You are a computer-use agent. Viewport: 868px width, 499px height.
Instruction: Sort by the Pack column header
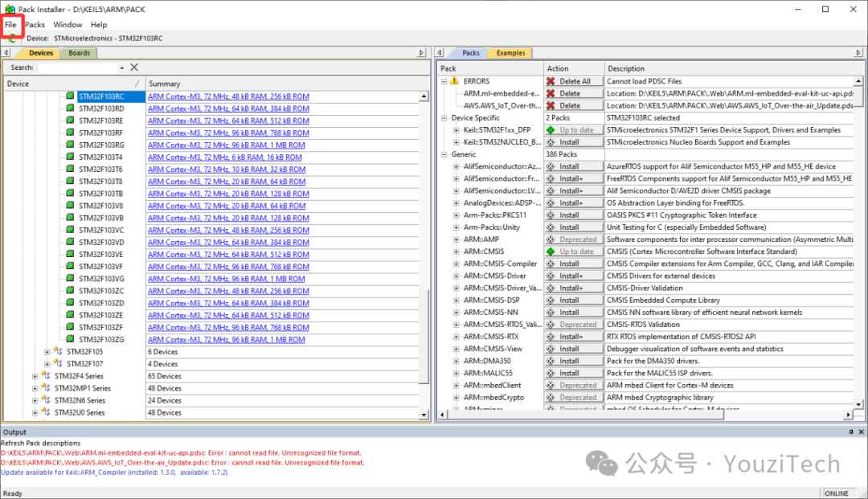490,68
